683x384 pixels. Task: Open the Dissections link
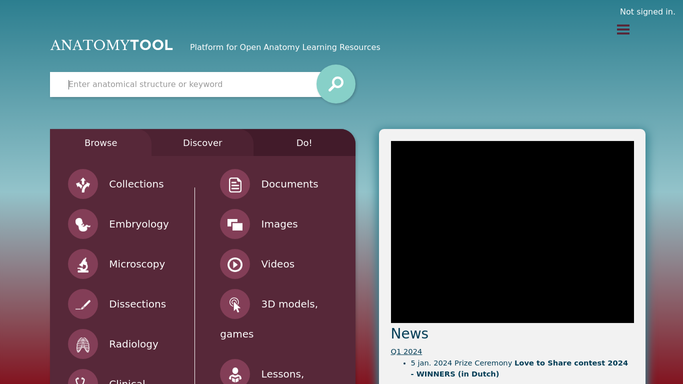click(137, 304)
